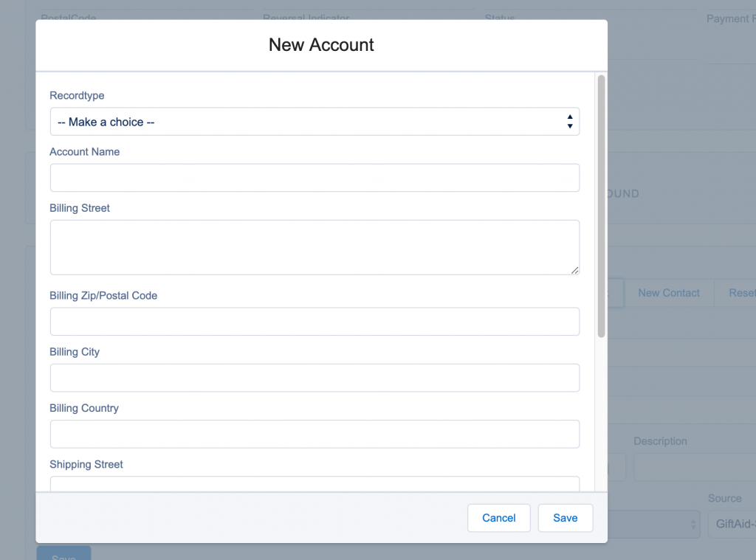The image size is (756, 560).
Task: Click the Billing Zip/Postal Code field
Action: [x=315, y=321]
